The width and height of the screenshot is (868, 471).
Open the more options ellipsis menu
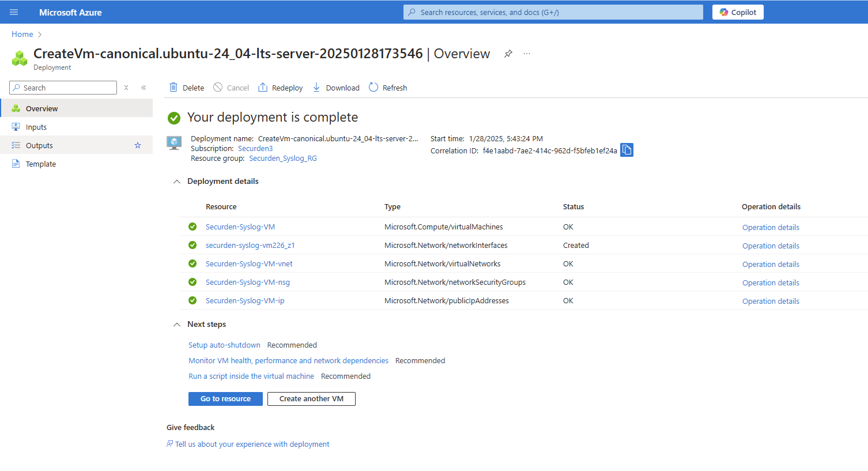click(527, 54)
